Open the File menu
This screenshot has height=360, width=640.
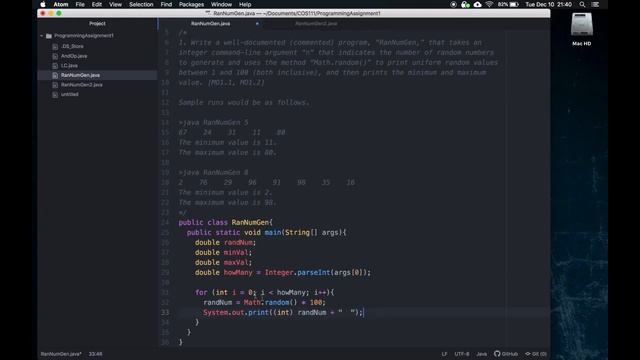(x=80, y=4)
